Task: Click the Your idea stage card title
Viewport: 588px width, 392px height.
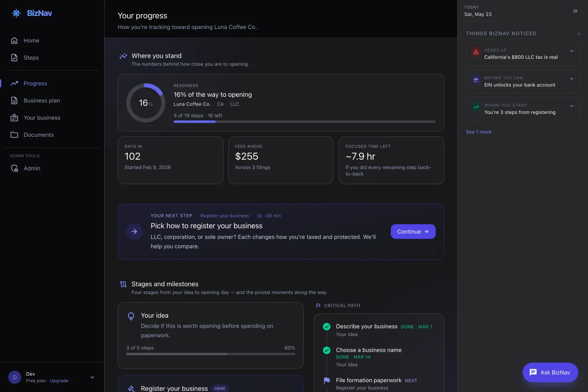Action: pos(155,316)
